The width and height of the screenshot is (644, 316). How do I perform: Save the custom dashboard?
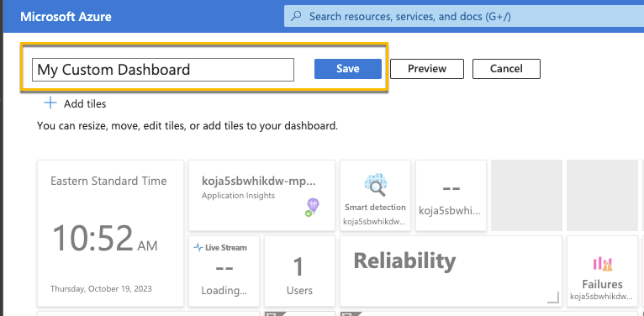[x=348, y=69]
